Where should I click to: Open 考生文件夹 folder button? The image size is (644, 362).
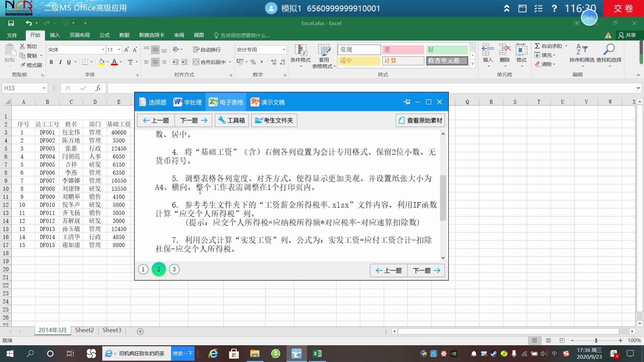(x=274, y=120)
